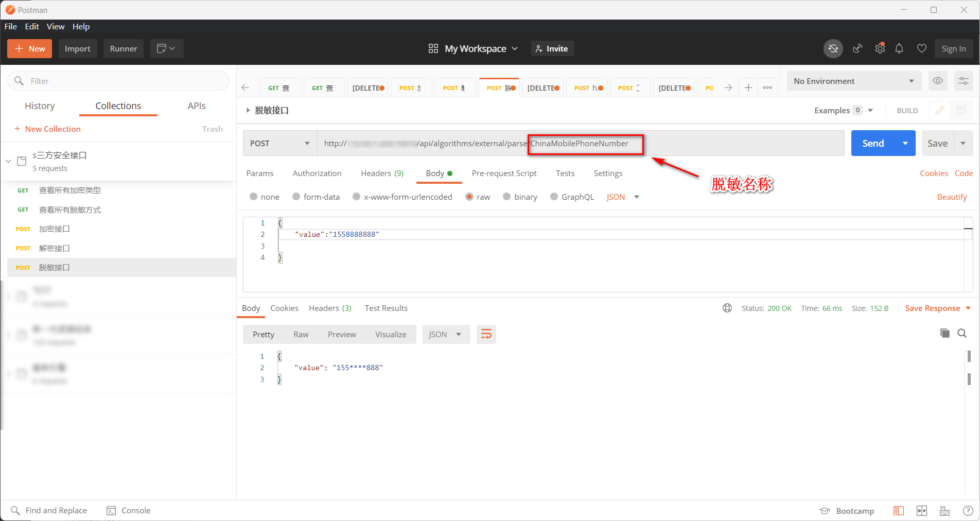
Task: Expand the 脱敏接口 request title arrow
Action: [248, 110]
